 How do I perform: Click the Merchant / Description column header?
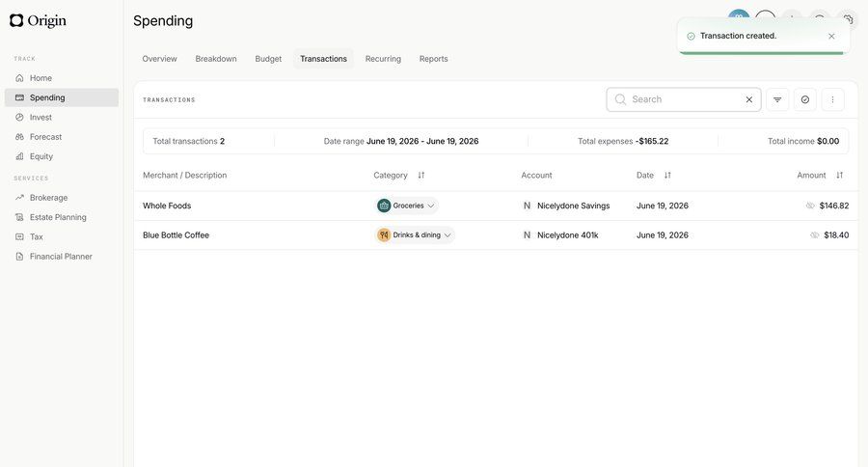tap(185, 175)
